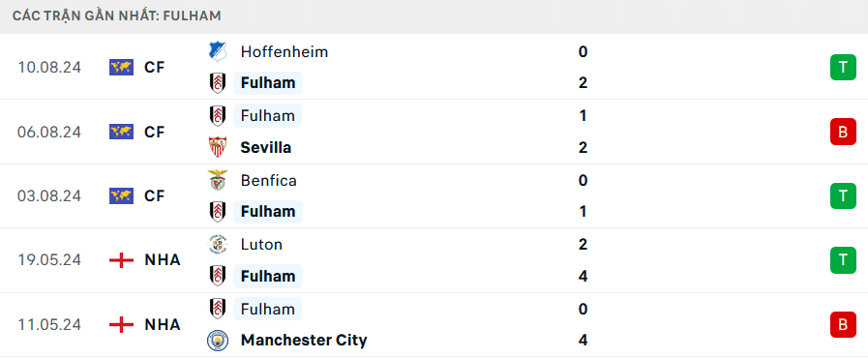Click green T badge for Benfica match
Screen dimensions: 868x358
pyautogui.click(x=843, y=195)
